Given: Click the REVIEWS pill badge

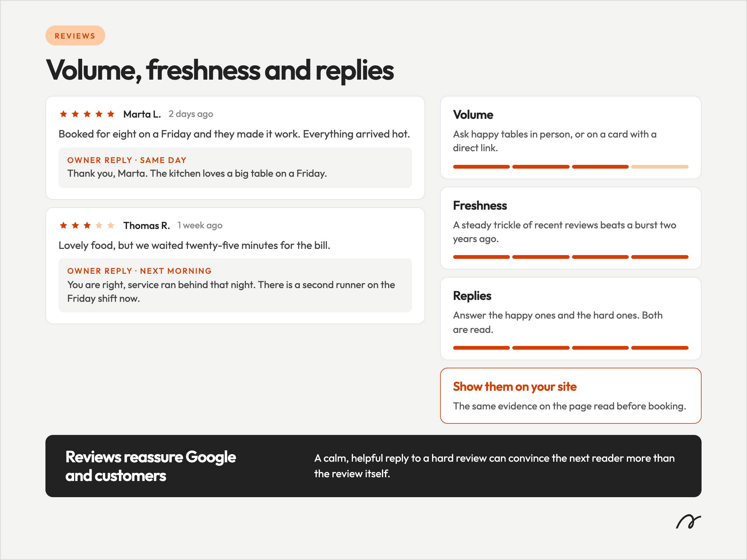Looking at the screenshot, I should tap(75, 35).
